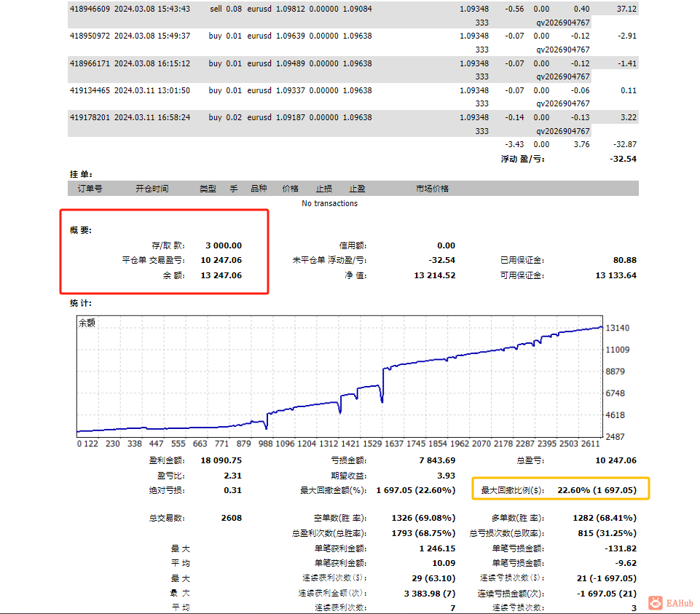Click the open trades total -32.87
Screen dimensions: 700x614
point(625,144)
